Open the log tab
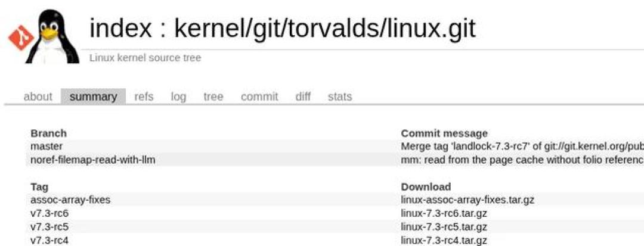This screenshot has width=644, height=246. pos(178,96)
